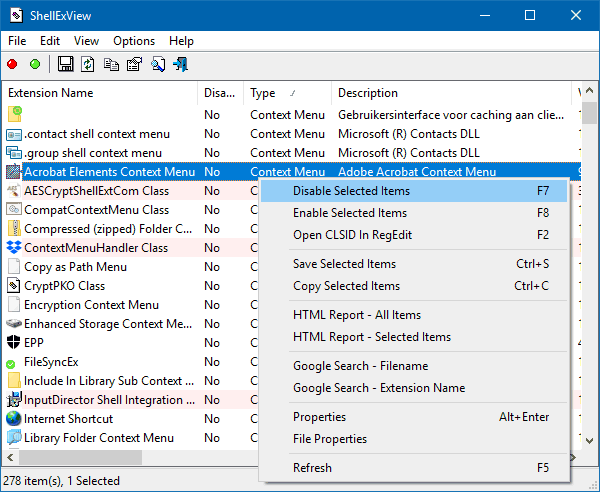Sort by the Extension Name column header

point(100,93)
